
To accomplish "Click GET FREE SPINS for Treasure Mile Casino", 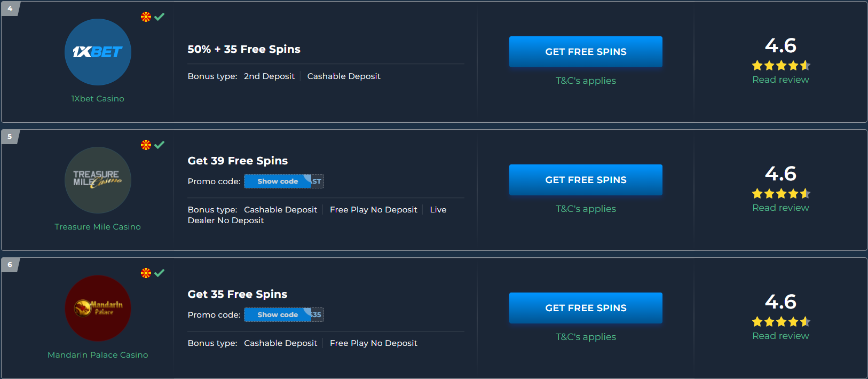I will [586, 180].
